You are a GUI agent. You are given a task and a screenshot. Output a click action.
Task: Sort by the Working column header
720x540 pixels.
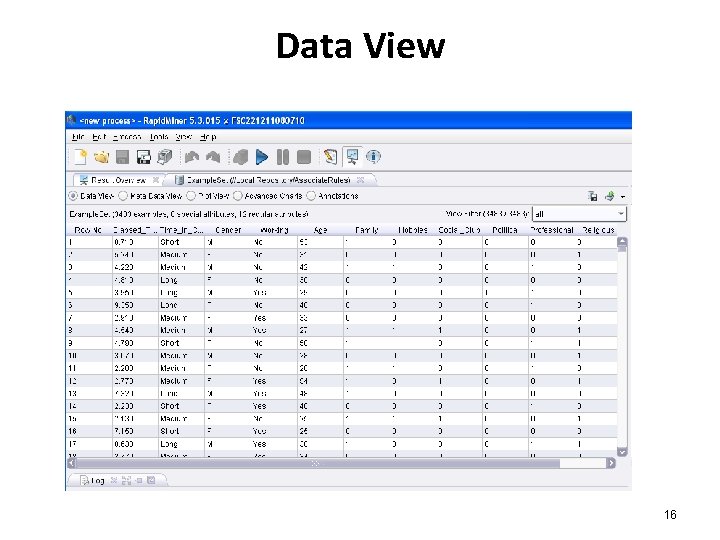(274, 230)
